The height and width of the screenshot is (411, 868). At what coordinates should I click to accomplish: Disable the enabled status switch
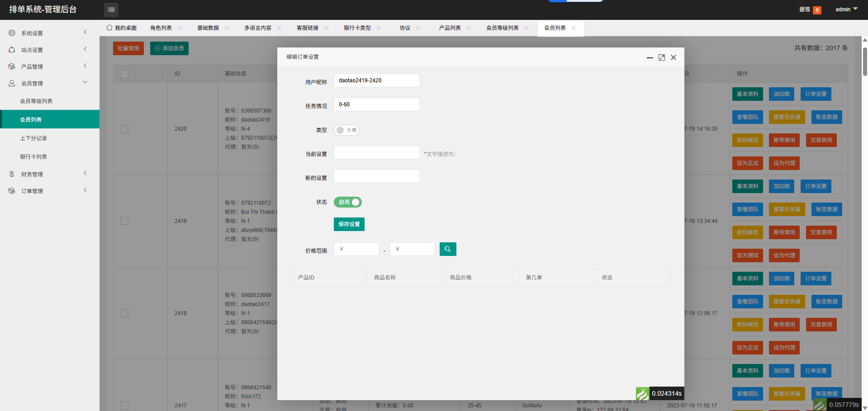347,202
